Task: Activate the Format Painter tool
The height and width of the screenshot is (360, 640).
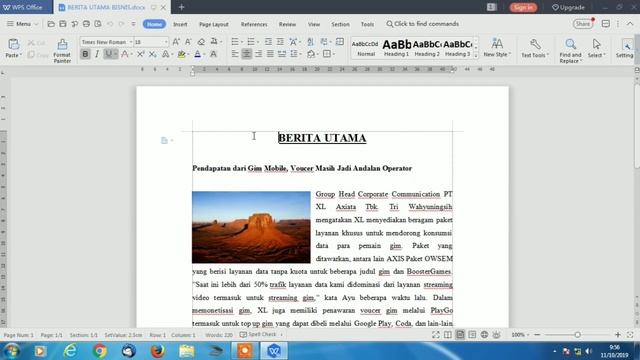Action: click(62, 51)
